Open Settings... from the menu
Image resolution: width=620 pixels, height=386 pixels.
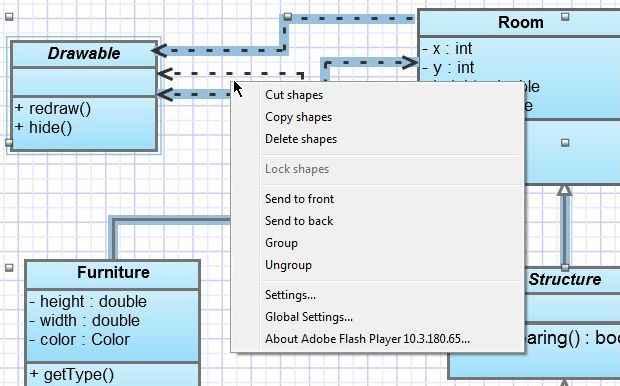click(290, 295)
